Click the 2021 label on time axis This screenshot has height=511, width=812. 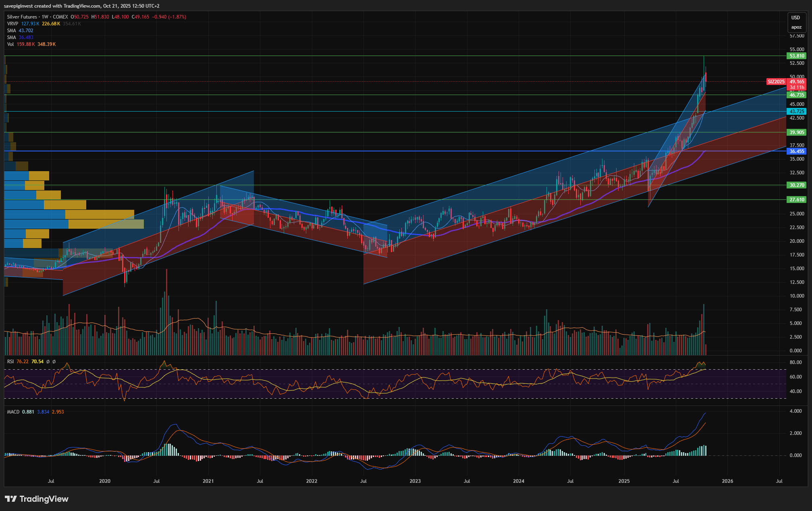208,481
